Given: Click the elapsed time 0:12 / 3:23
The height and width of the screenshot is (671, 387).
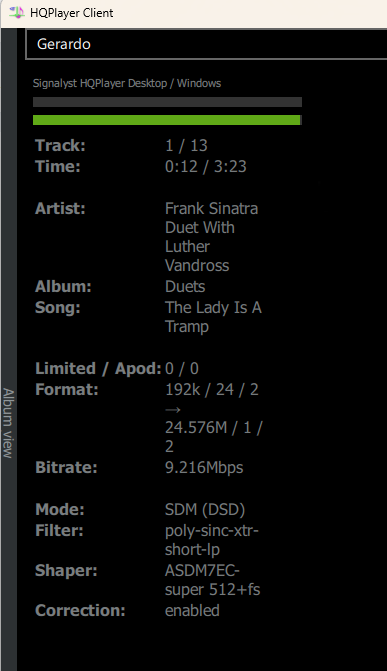Looking at the screenshot, I should (x=206, y=166).
